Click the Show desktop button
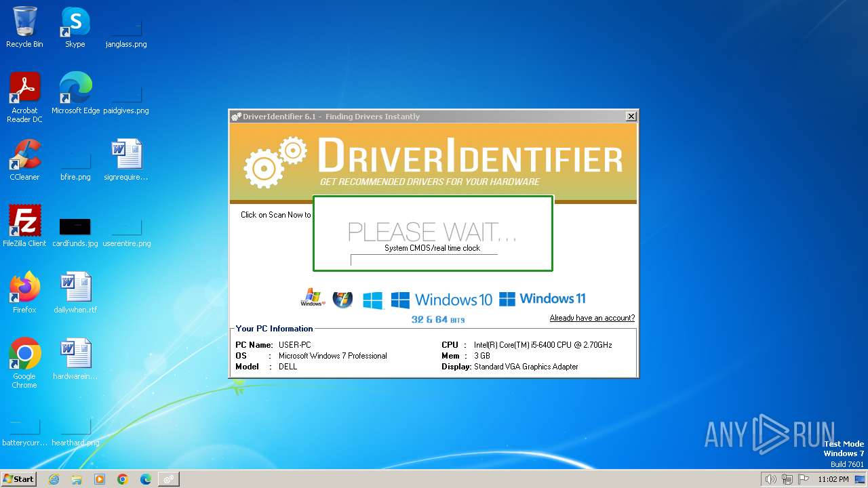 point(860,479)
